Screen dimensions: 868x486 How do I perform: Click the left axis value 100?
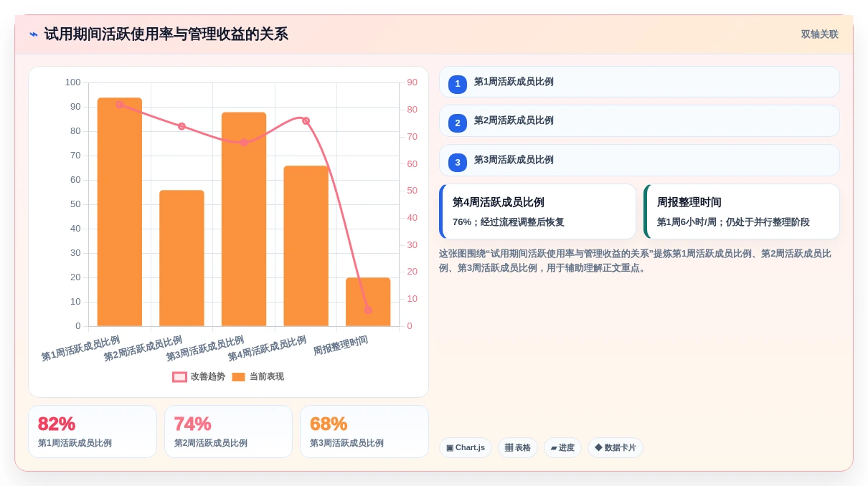pos(72,82)
